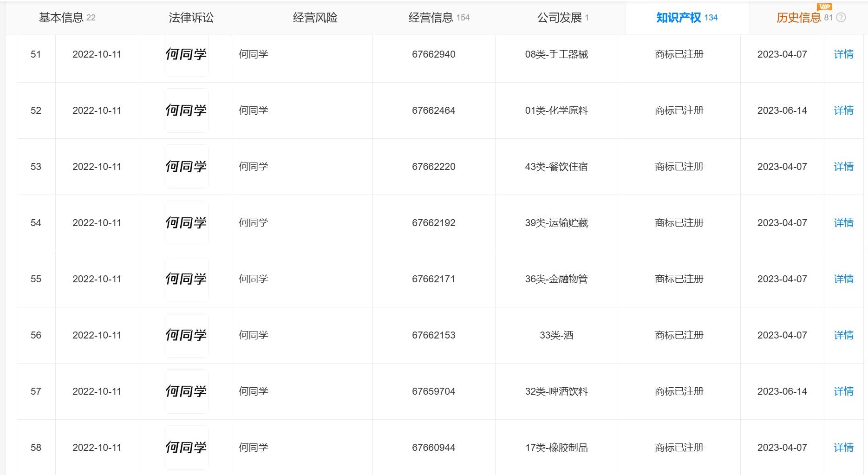Open the 经营风险 tab
Image resolution: width=868 pixels, height=475 pixels.
coord(315,18)
